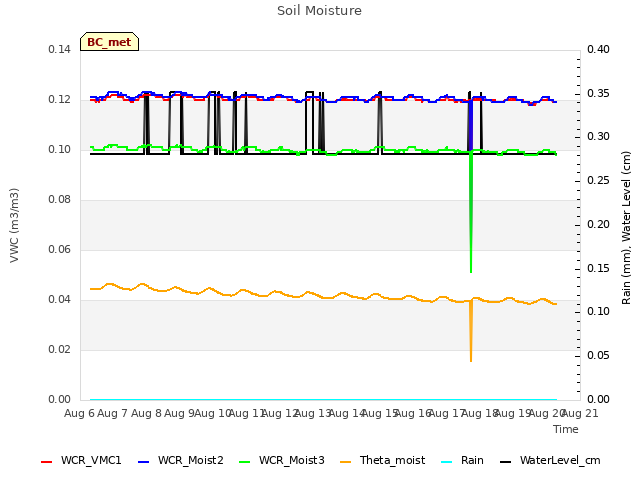Viewport: 640px width, 480px height.
Task: Click the Soil Moisture chart title
Action: 319,11
